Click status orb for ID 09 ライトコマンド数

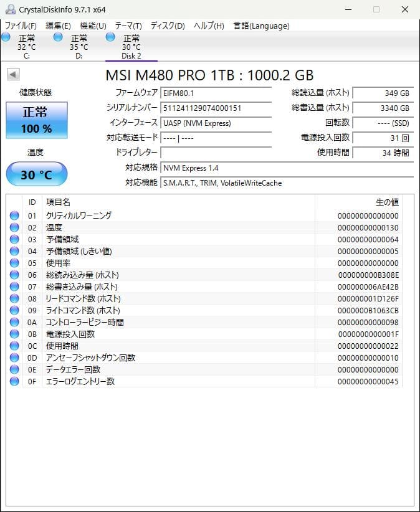coord(14,310)
